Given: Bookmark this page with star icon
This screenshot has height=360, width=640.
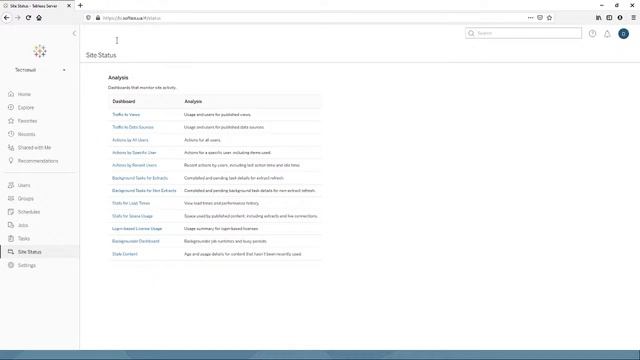Looking at the screenshot, I should pyautogui.click(x=549, y=18).
